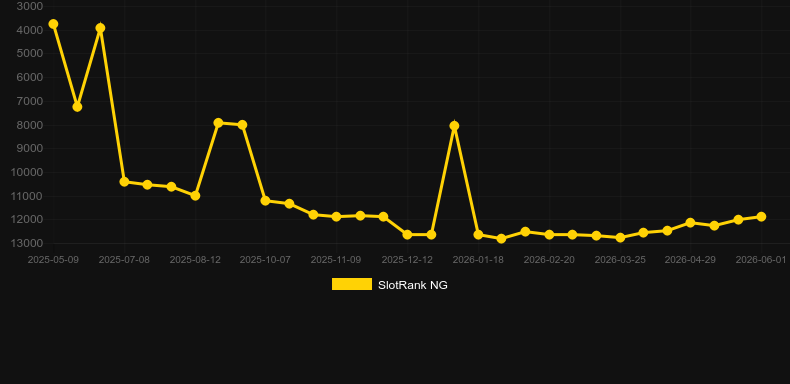Click the x-axis label 2026-04-29
Image resolution: width=790 pixels, height=384 pixels.
point(690,260)
